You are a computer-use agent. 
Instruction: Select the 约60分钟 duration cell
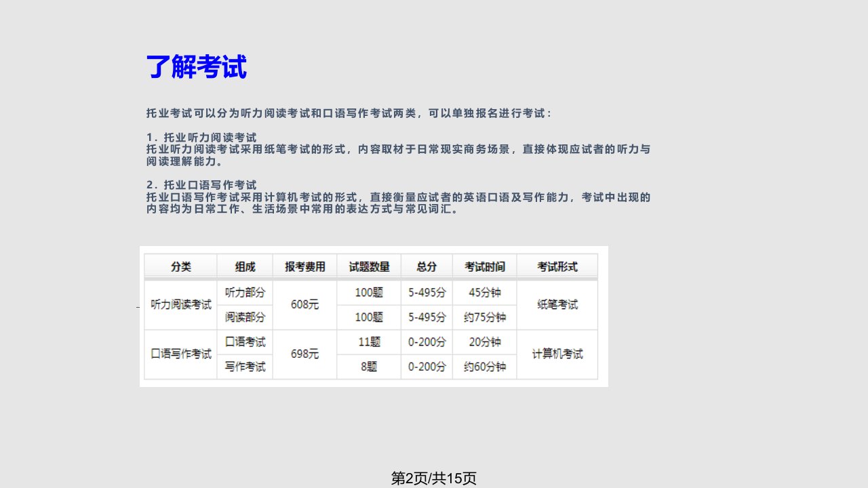coord(484,367)
